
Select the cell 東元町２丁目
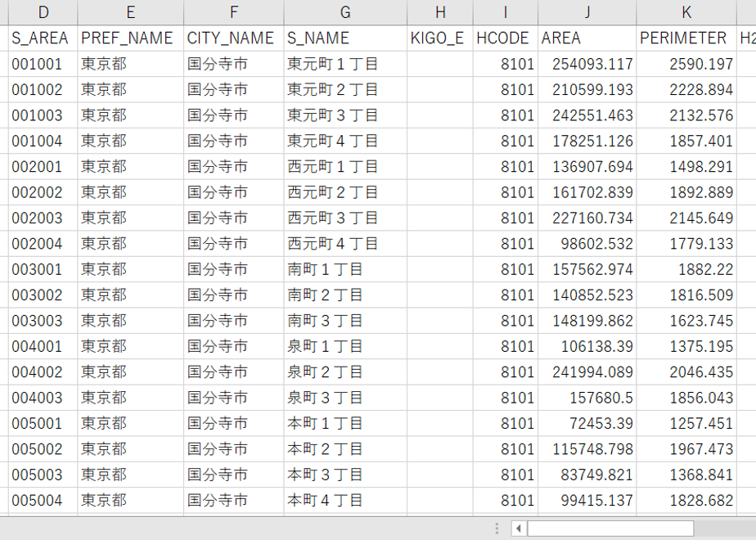tap(345, 89)
